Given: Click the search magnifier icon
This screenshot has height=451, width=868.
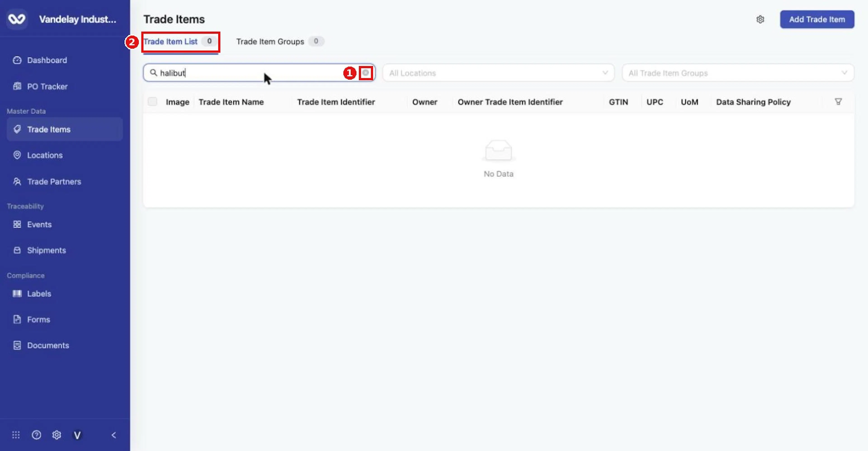Looking at the screenshot, I should pyautogui.click(x=153, y=73).
